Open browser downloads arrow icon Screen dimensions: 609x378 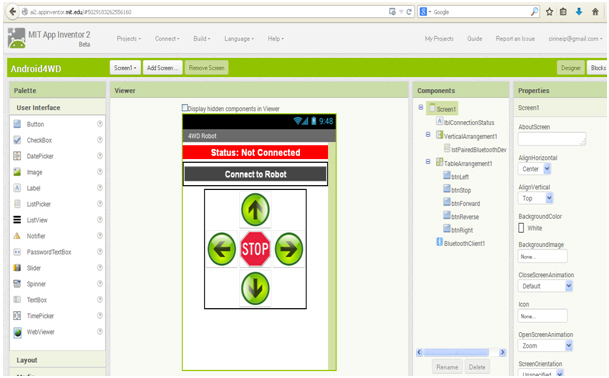[x=579, y=12]
